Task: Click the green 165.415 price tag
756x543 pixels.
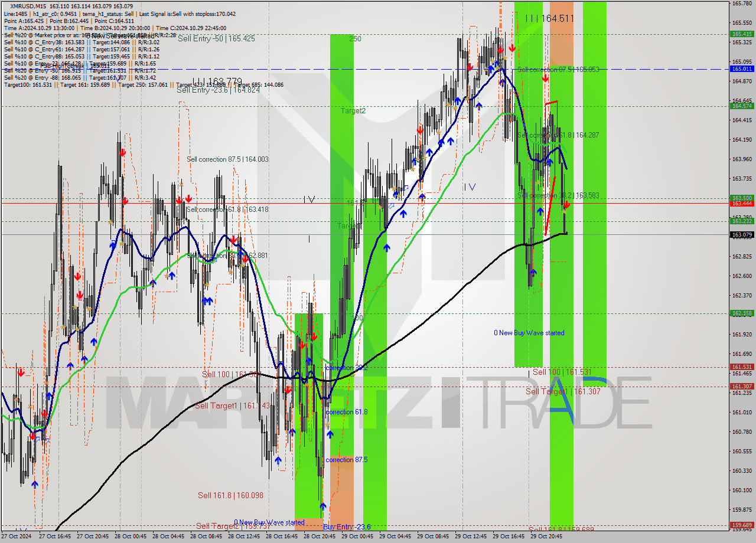Action: [x=742, y=34]
